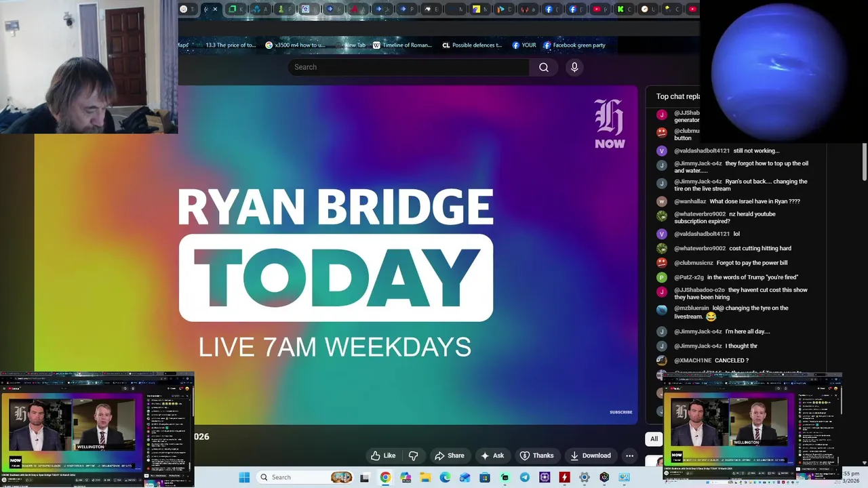This screenshot has height=488, width=868.
Task: Click message 'What dose Israel have in Ryan ????'
Action: [x=755, y=201]
